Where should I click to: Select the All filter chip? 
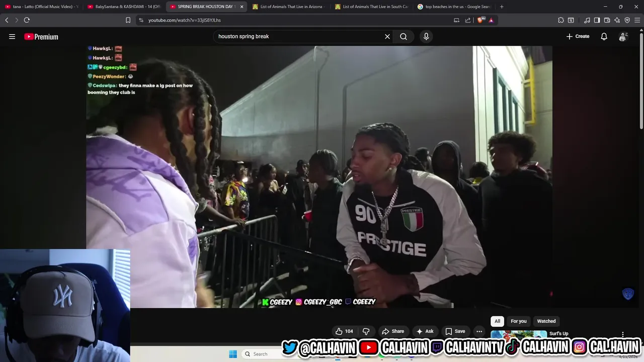[x=497, y=321]
